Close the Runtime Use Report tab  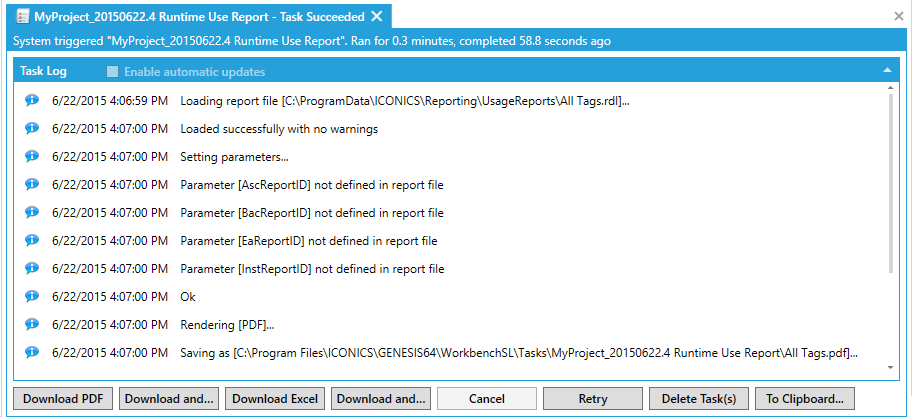pyautogui.click(x=377, y=17)
